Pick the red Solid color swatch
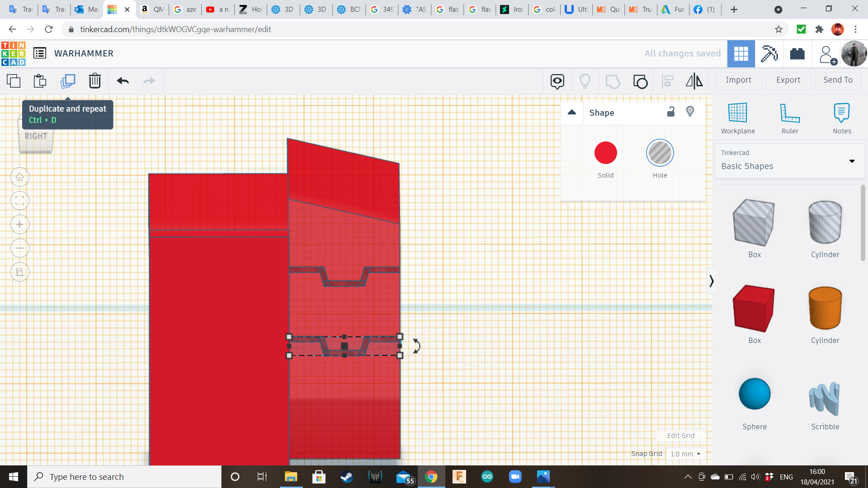The image size is (868, 488). pyautogui.click(x=605, y=153)
